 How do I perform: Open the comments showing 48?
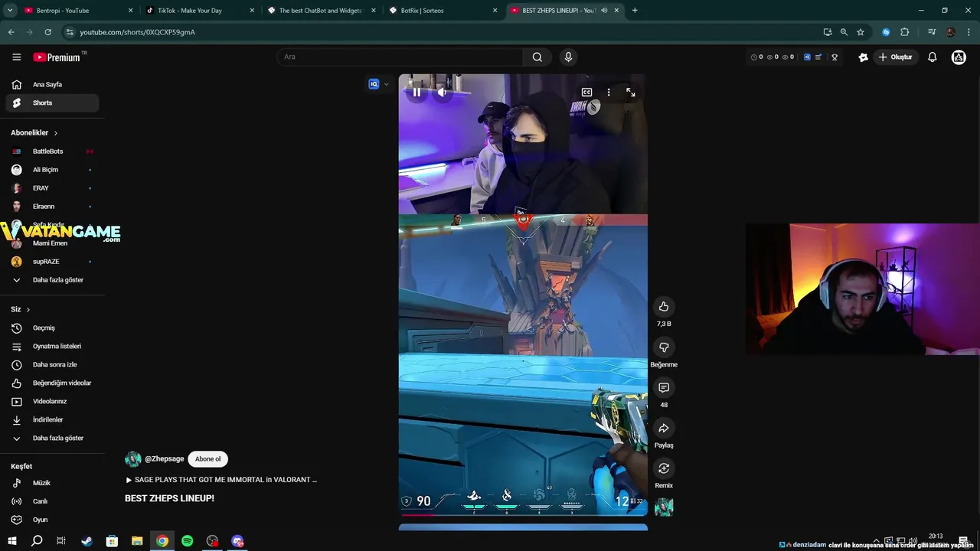pos(664,388)
